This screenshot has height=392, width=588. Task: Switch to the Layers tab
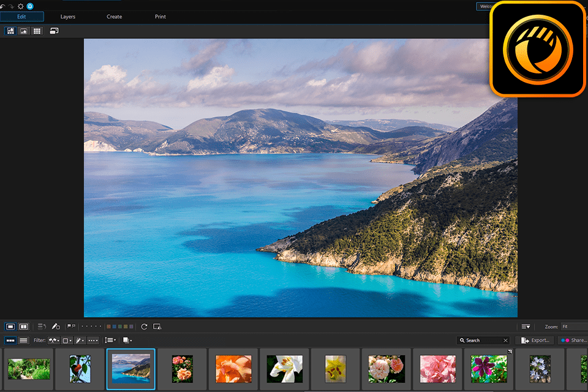68,17
